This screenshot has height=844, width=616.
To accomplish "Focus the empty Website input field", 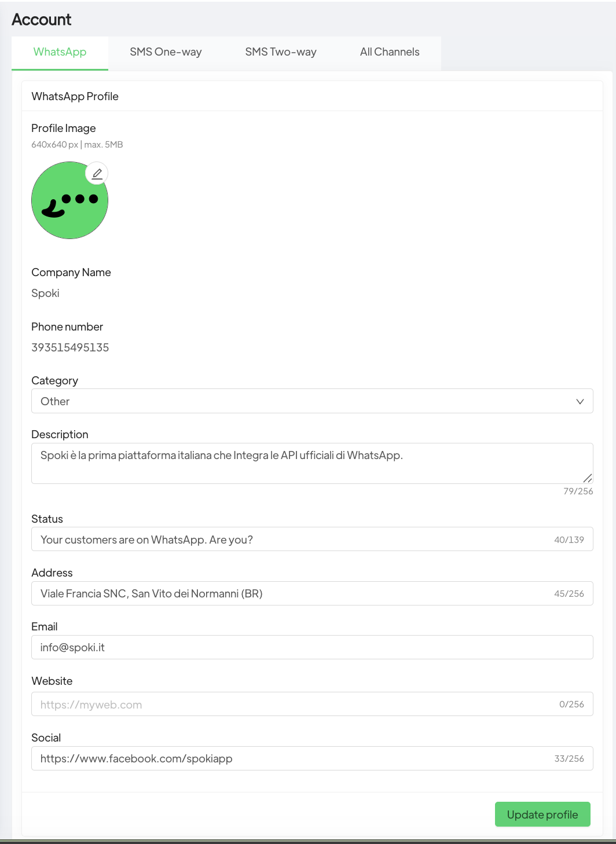I will coord(289,704).
